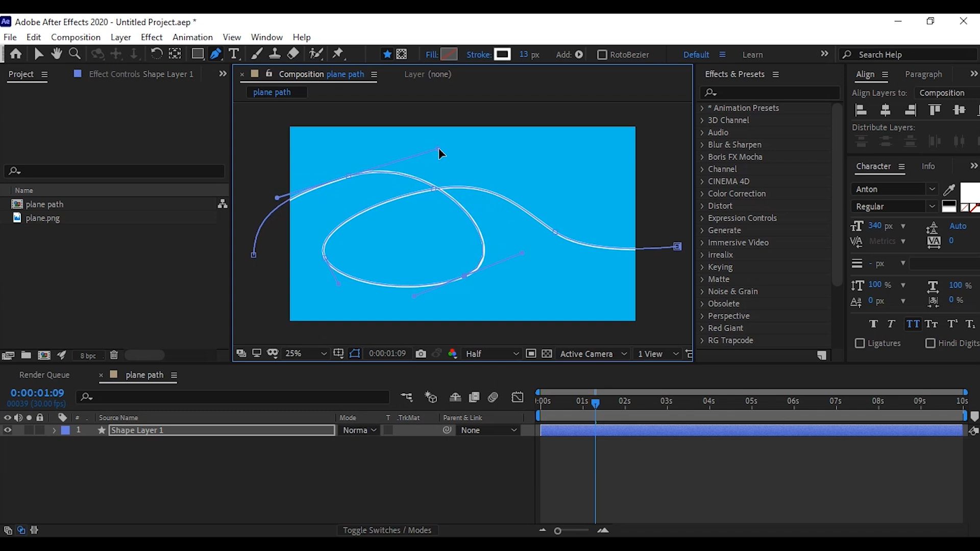Click the Fill color swatch
The height and width of the screenshot is (551, 980).
pyautogui.click(x=449, y=54)
